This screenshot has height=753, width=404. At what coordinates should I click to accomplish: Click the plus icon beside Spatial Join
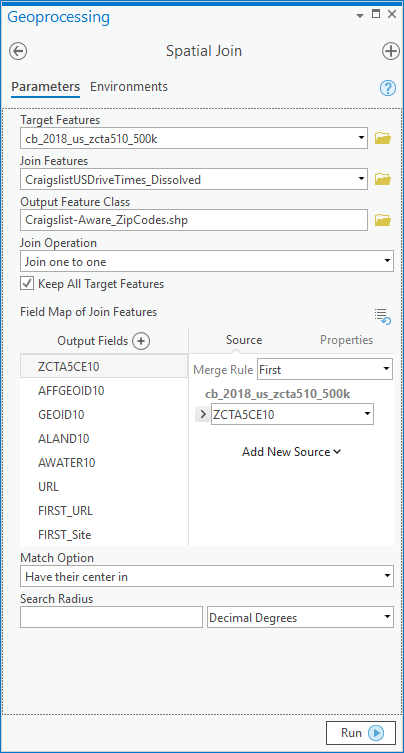pos(391,51)
